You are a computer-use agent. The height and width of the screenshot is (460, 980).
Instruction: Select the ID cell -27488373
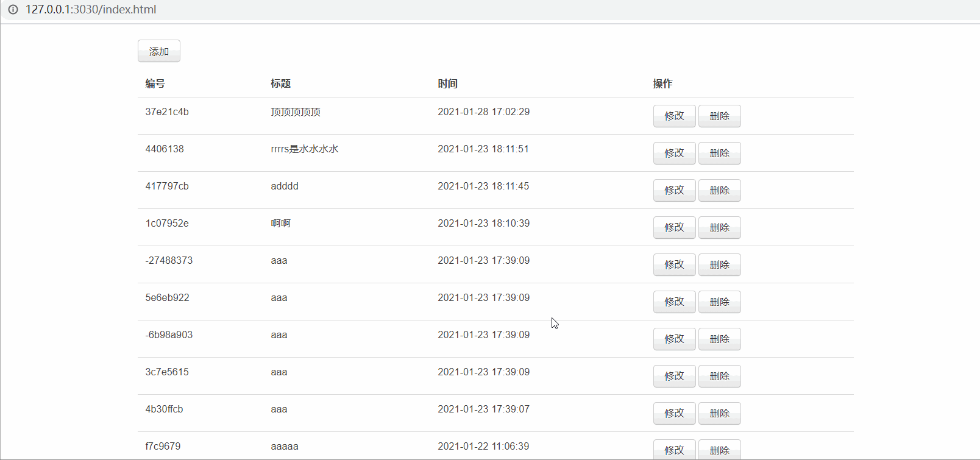pos(169,261)
